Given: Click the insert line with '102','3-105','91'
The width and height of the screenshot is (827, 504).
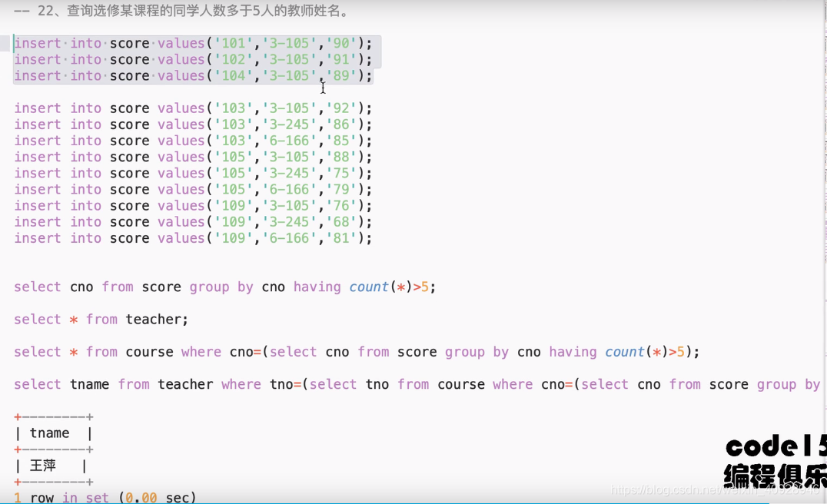Looking at the screenshot, I should [x=193, y=60].
